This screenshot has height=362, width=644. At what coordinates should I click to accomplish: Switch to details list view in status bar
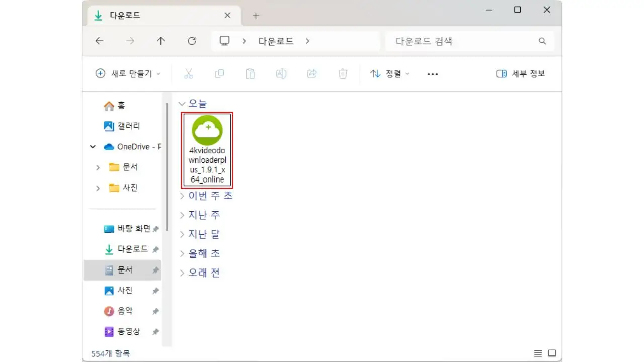pos(538,353)
